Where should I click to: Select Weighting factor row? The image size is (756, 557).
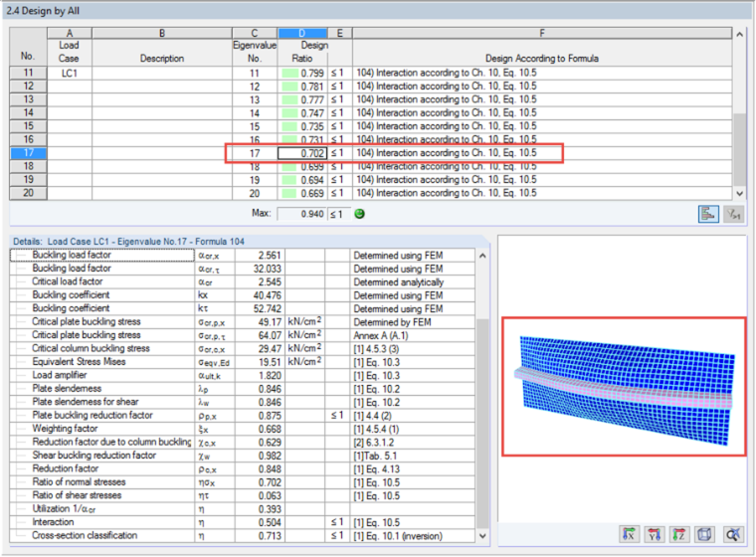coord(242,429)
